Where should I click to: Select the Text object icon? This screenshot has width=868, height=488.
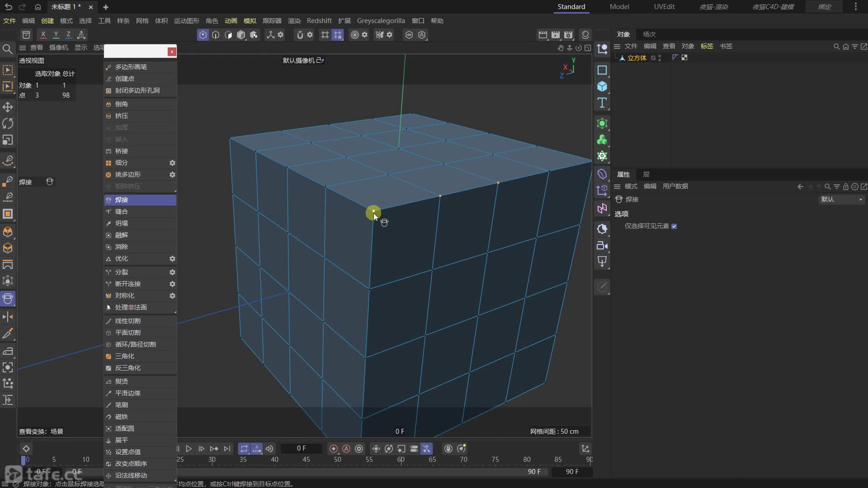(x=602, y=103)
